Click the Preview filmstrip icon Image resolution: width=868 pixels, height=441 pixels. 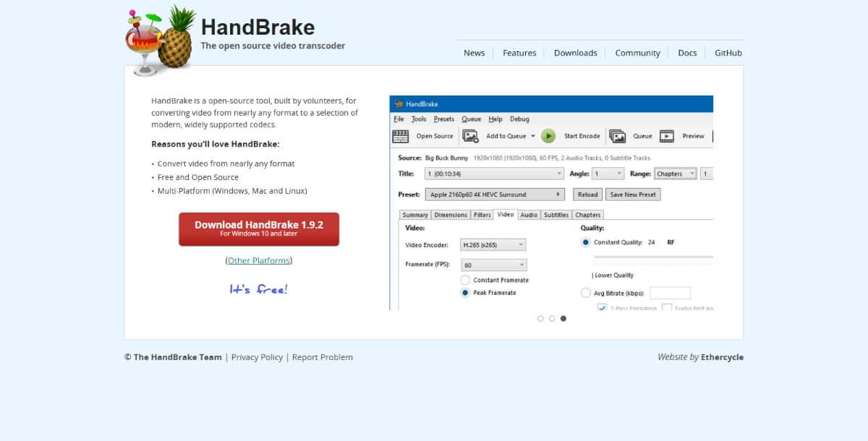pyautogui.click(x=667, y=136)
